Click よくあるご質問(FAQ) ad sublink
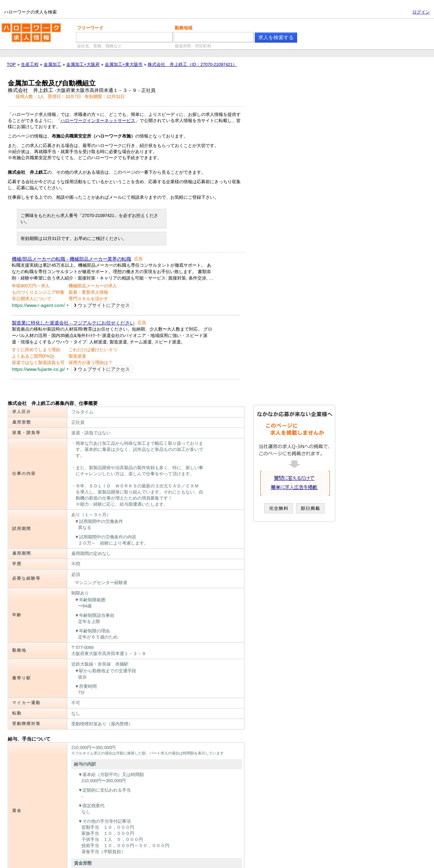This screenshot has width=434, height=868. [x=33, y=356]
